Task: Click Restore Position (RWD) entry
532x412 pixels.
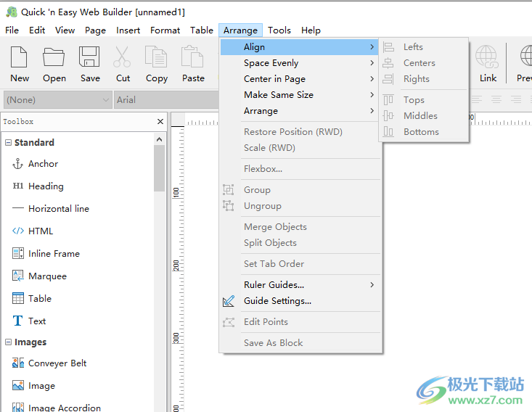Action: pyautogui.click(x=300, y=131)
